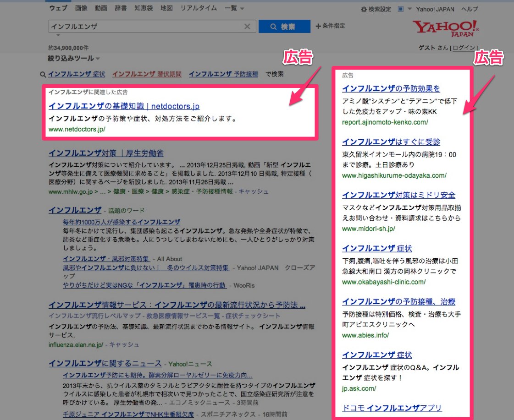Click the small blue square display icon

tap(401, 9)
